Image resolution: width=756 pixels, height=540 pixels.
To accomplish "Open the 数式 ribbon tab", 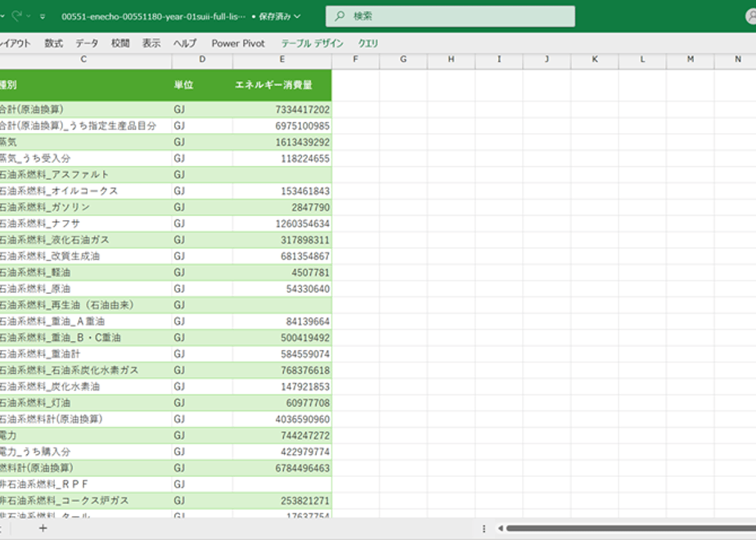I will (x=53, y=43).
